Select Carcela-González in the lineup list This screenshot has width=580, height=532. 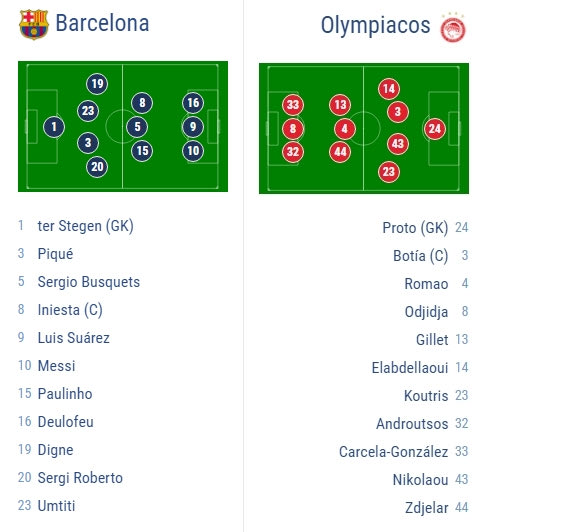[x=394, y=452]
